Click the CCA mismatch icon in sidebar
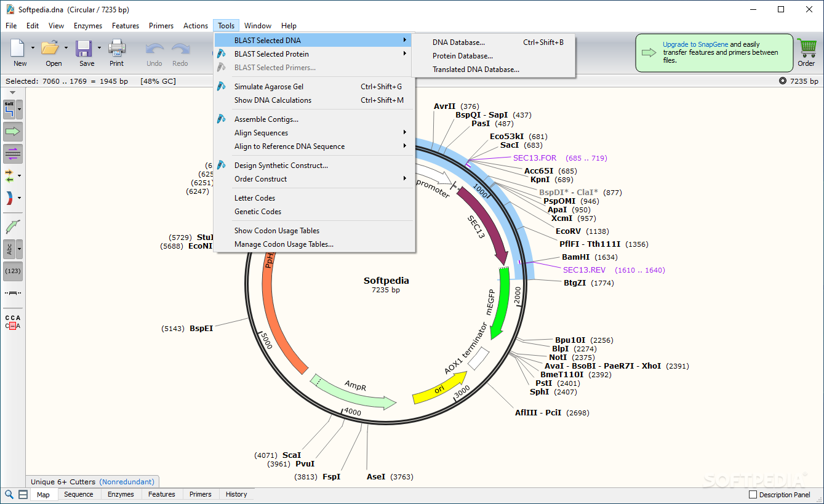 tap(13, 322)
